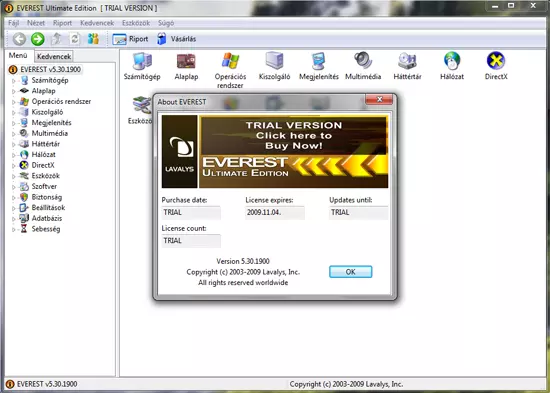Click the License expires 2009.11.04. field

(275, 213)
